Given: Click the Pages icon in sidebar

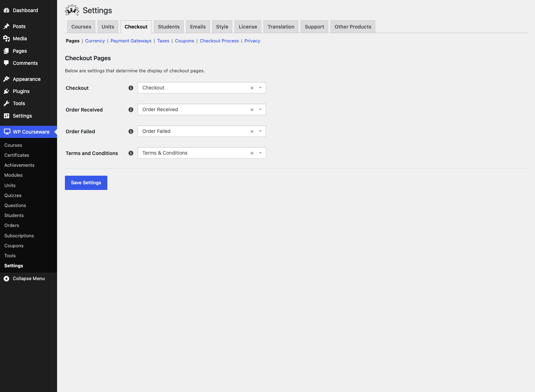Looking at the screenshot, I should tap(6, 51).
